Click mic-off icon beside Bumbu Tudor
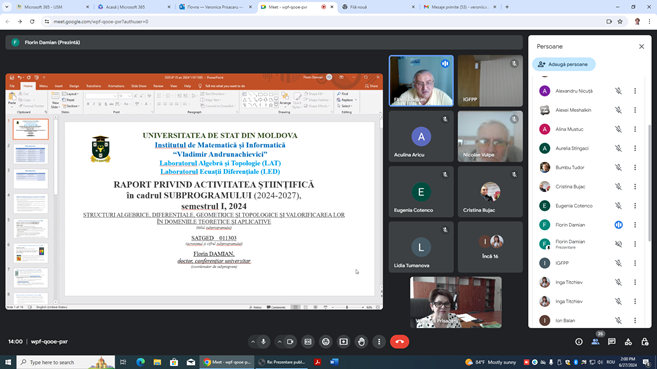The image size is (657, 369). pyautogui.click(x=618, y=168)
